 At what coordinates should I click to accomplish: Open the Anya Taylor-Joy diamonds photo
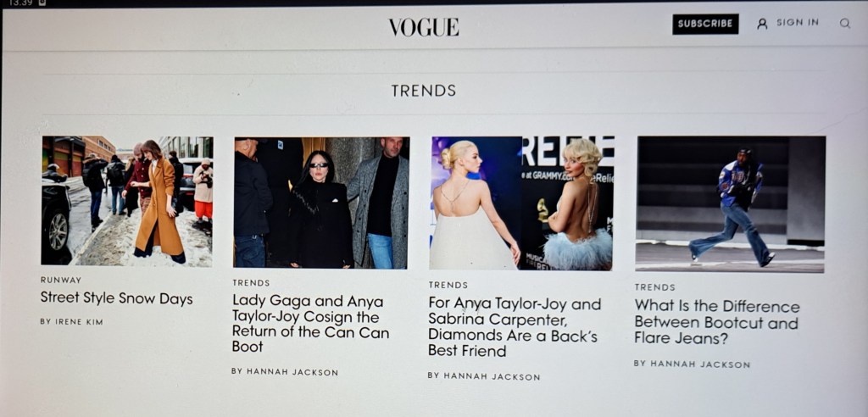pos(522,203)
